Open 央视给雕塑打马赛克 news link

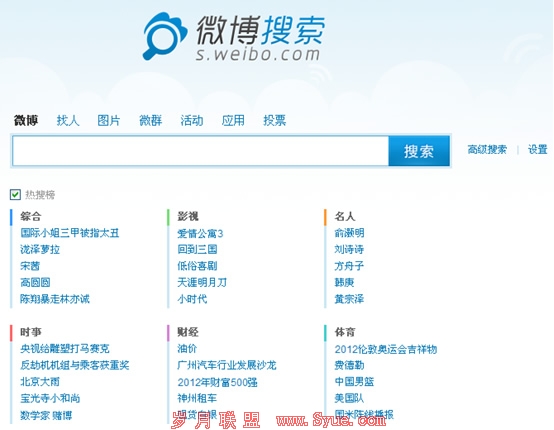click(65, 349)
